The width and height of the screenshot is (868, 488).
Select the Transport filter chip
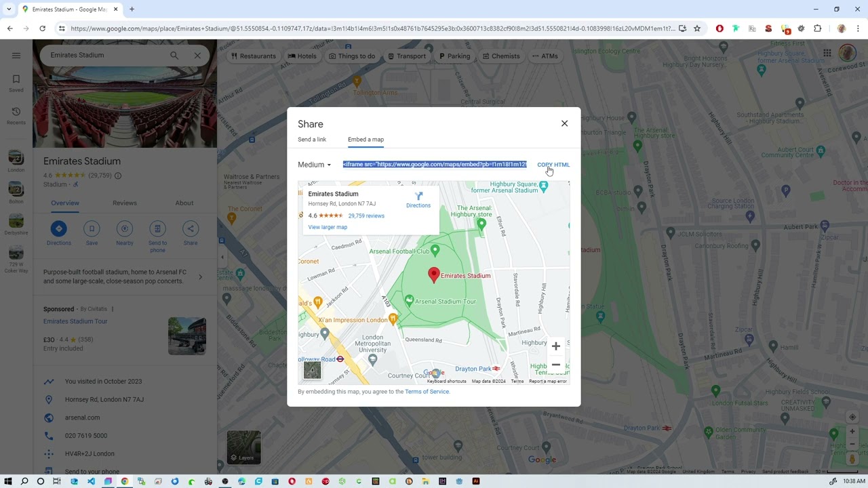point(406,56)
